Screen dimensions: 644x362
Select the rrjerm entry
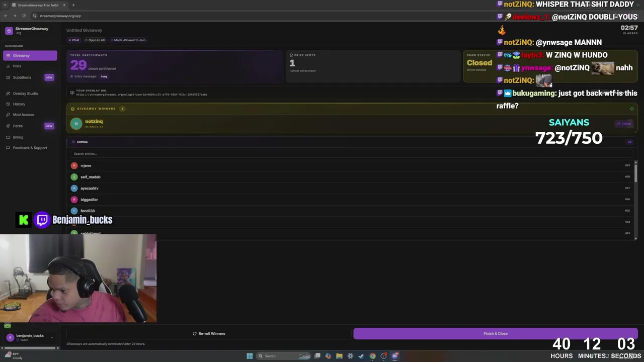click(x=351, y=165)
